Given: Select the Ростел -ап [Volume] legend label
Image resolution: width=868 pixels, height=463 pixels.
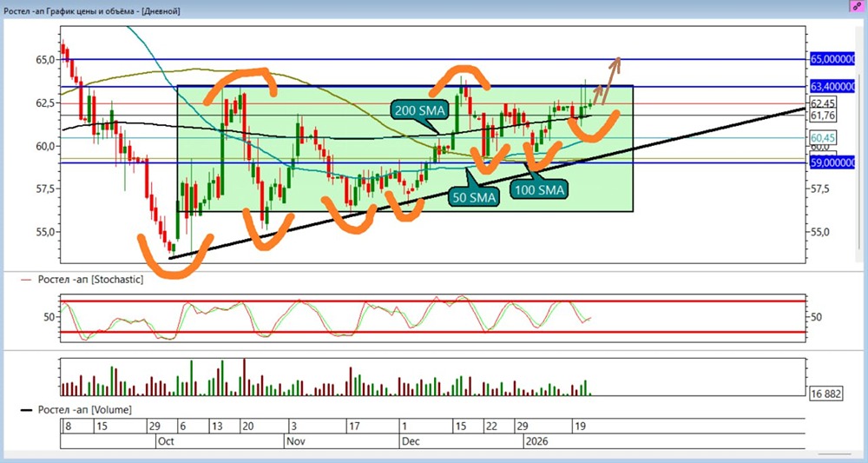Looking at the screenshot, I should coord(85,410).
